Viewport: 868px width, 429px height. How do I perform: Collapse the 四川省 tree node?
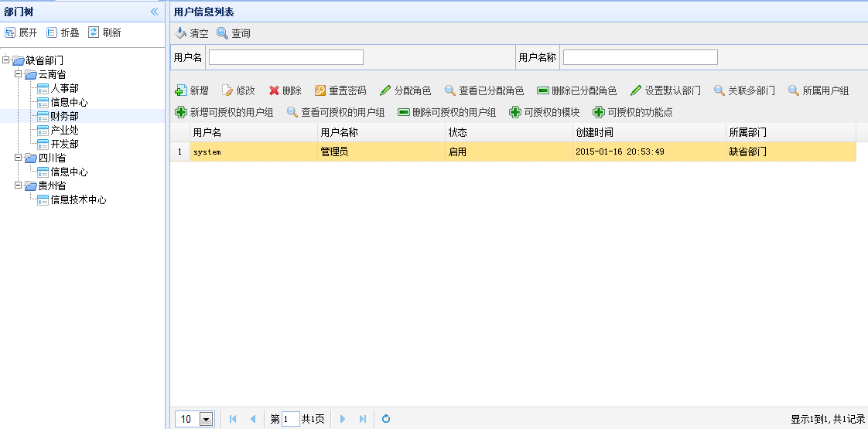click(19, 157)
